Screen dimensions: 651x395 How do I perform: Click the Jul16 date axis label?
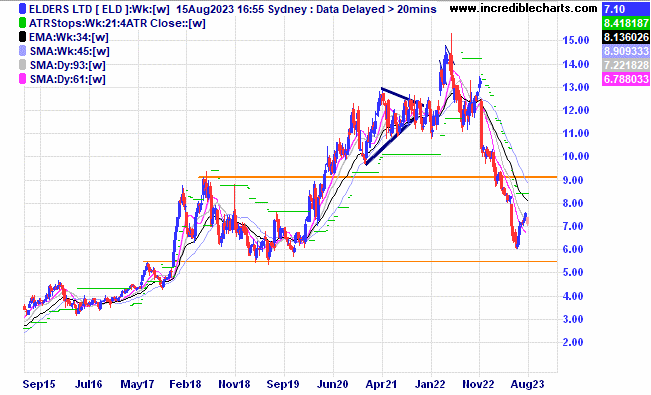click(89, 384)
